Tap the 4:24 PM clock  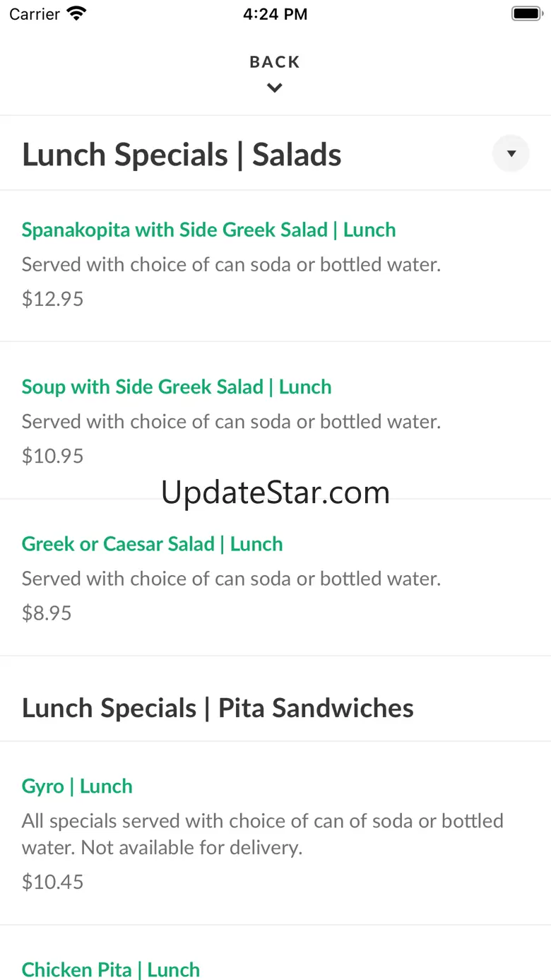click(275, 14)
